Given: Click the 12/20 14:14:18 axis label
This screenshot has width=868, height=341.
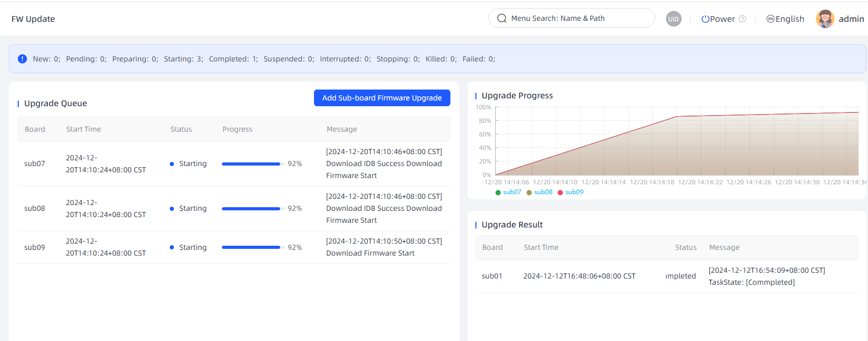Looking at the screenshot, I should click(x=652, y=182).
